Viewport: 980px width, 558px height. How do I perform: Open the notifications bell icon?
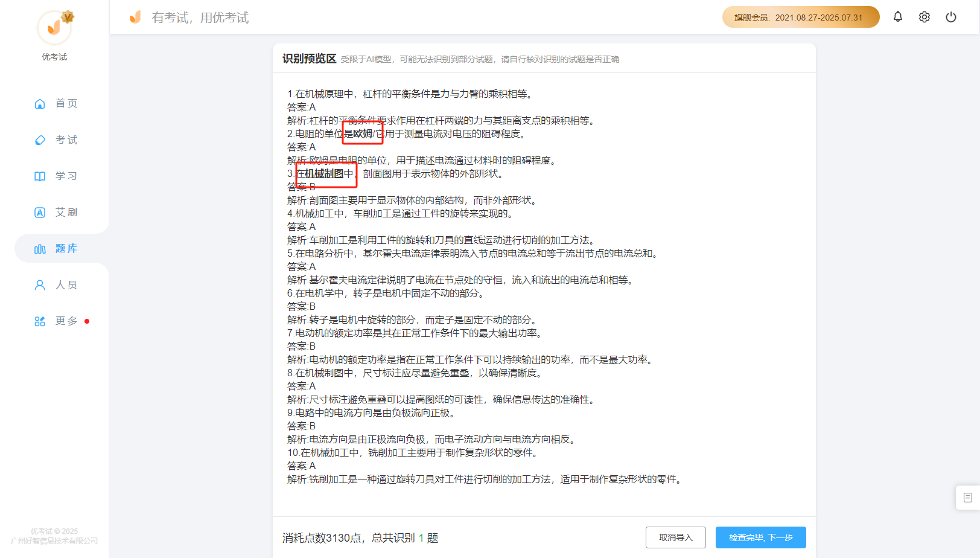tap(898, 17)
